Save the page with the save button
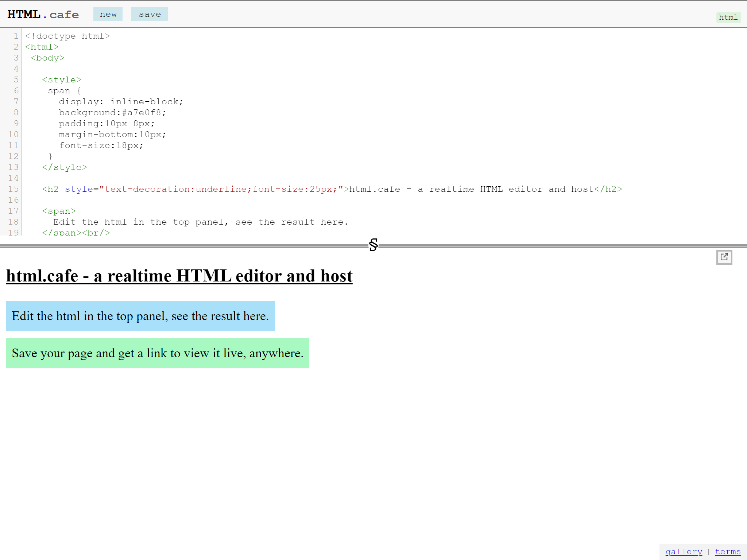747x560 pixels. [x=149, y=14]
